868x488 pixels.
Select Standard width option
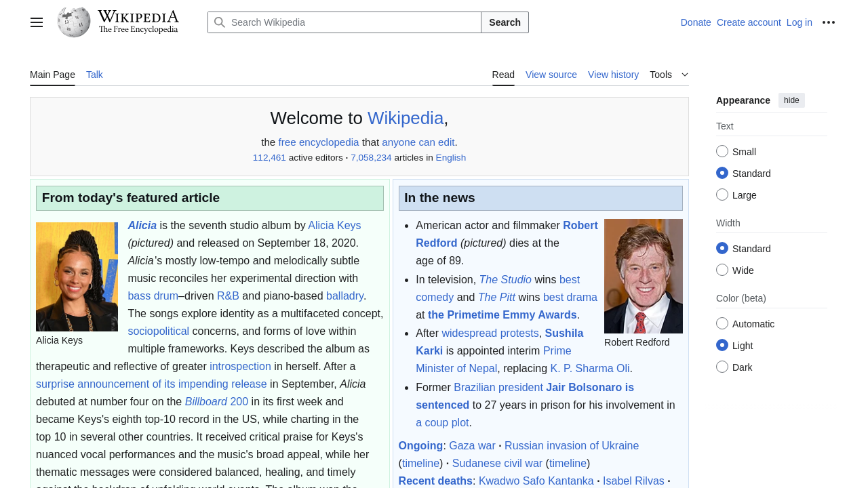click(x=722, y=248)
